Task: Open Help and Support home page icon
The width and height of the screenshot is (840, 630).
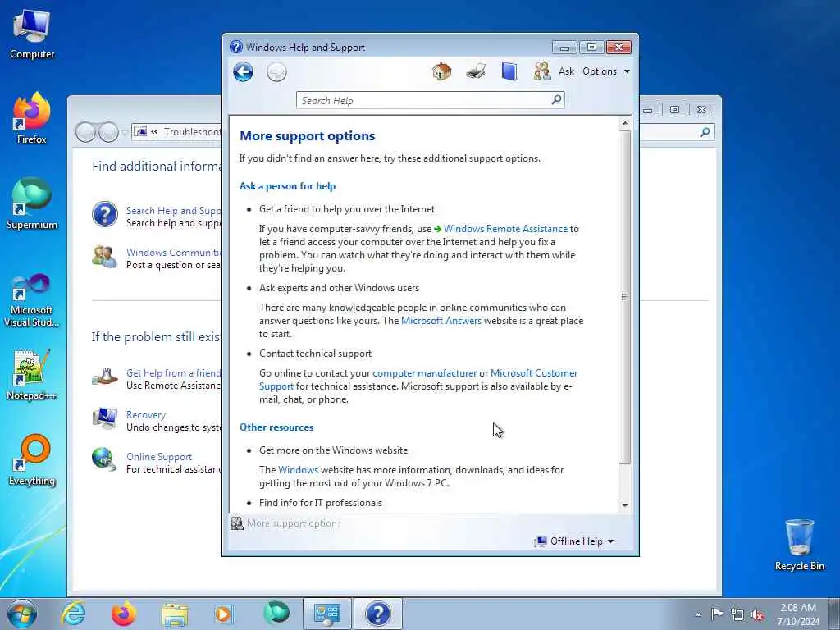Action: point(442,71)
